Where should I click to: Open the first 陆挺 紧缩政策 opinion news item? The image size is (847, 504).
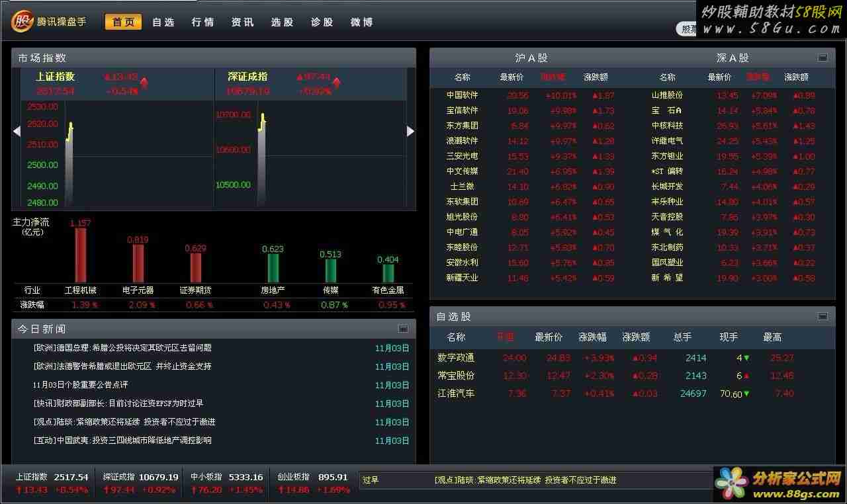pos(124,422)
